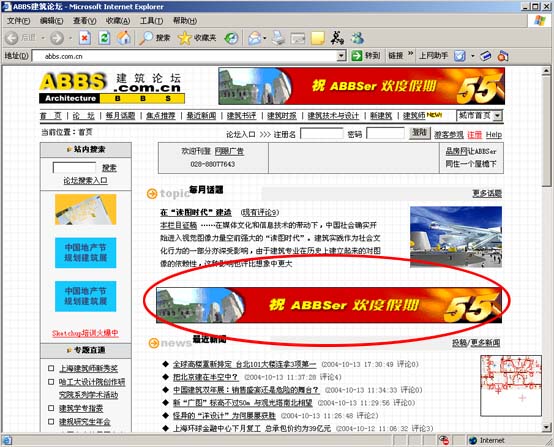Click the Internet zone globe in the status bar
This screenshot has width=554, height=447.
click(473, 440)
